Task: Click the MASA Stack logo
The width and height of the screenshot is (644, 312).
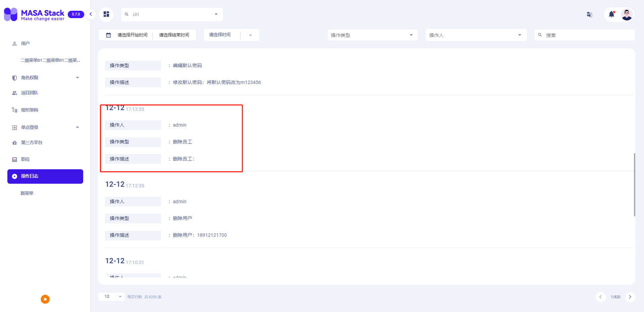Action: [34, 14]
